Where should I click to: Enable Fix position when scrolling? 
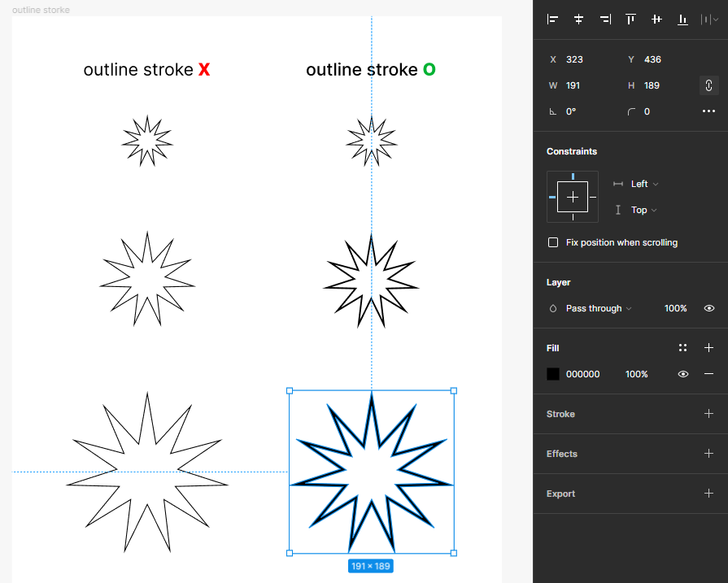[x=553, y=242]
